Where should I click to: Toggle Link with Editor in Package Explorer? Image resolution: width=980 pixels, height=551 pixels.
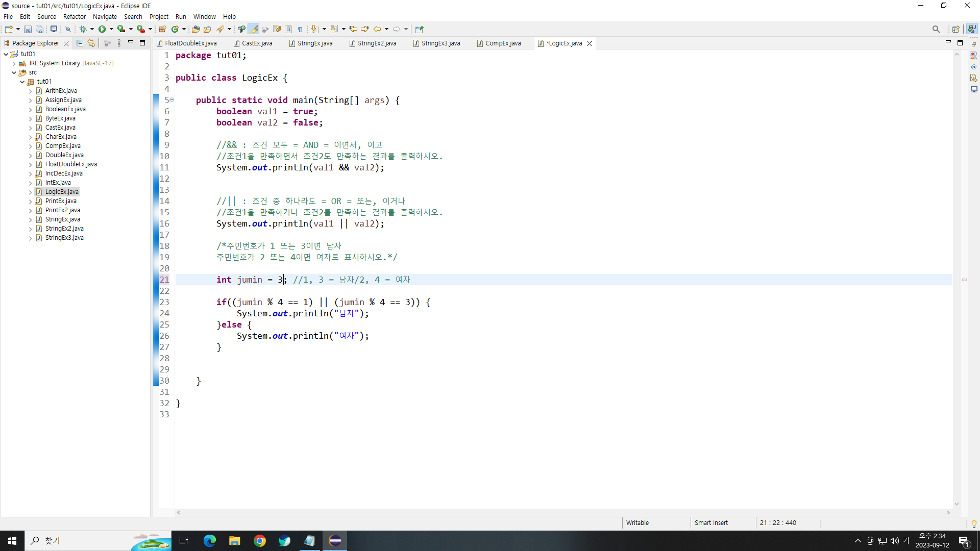tap(91, 43)
